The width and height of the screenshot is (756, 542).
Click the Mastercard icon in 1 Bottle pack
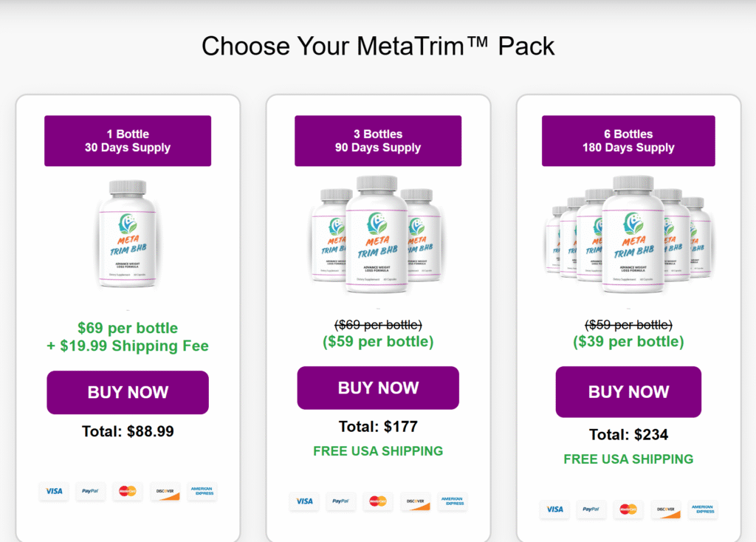(128, 491)
